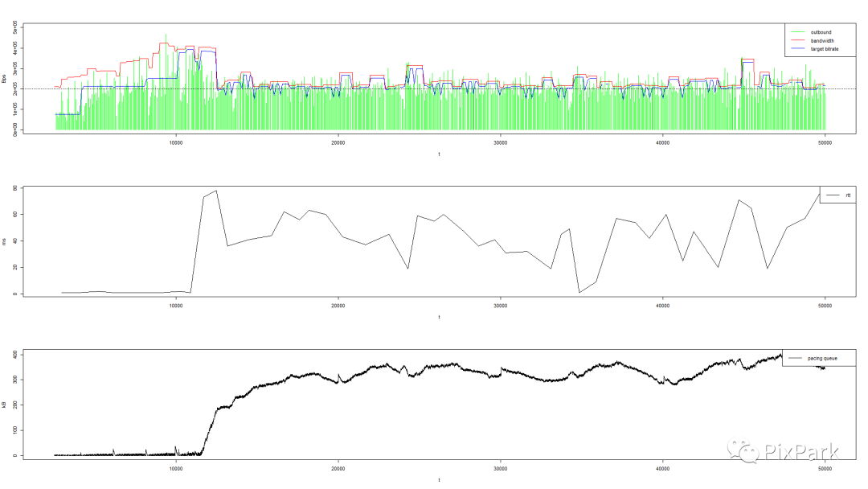This screenshot has height=489, width=868.
Task: Click the kB y-axis label on queue chart
Action: [x=4, y=404]
